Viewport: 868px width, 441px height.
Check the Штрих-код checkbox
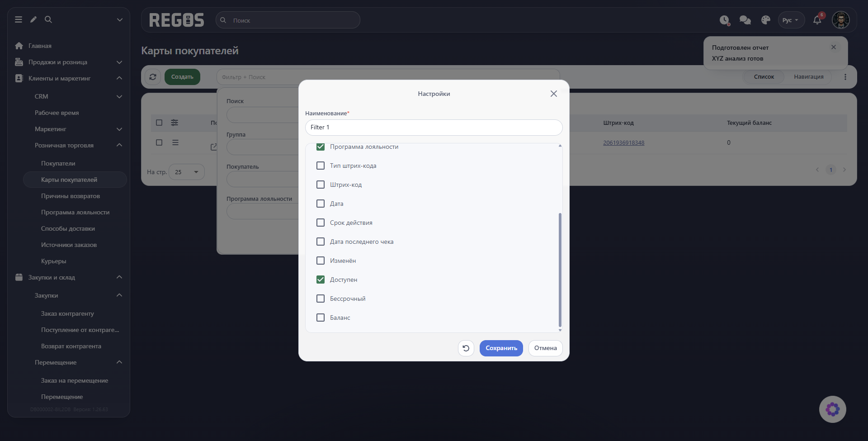point(321,185)
